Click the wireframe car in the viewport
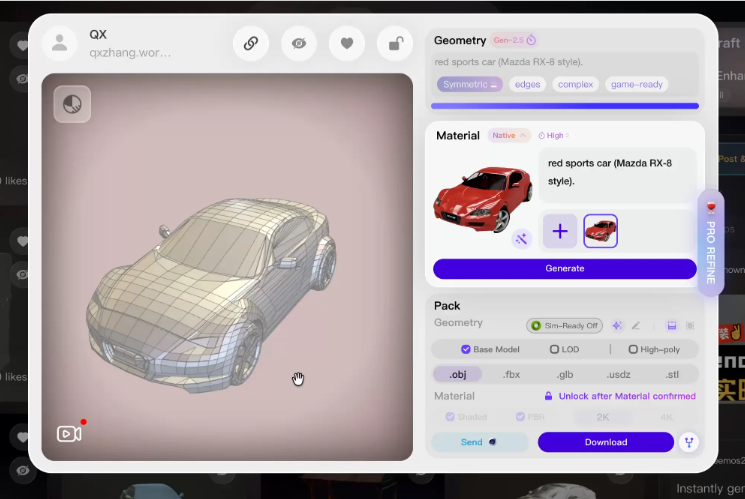This screenshot has width=745, height=499. [x=211, y=294]
